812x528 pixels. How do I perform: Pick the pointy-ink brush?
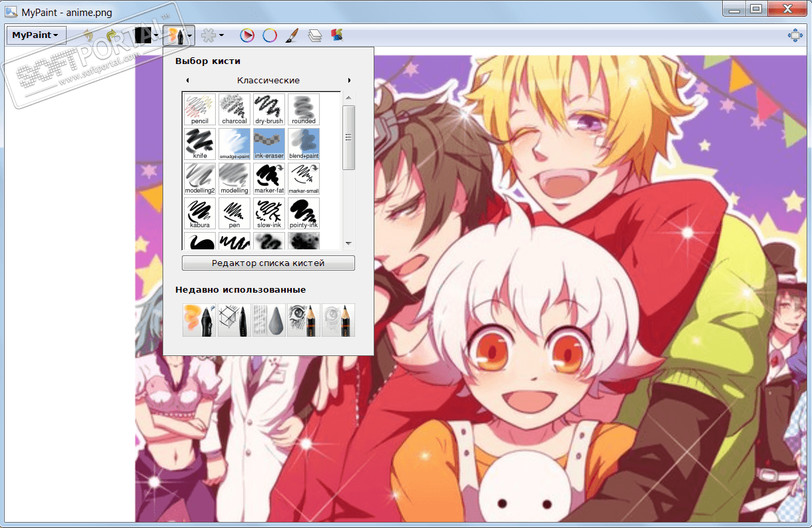pyautogui.click(x=304, y=213)
